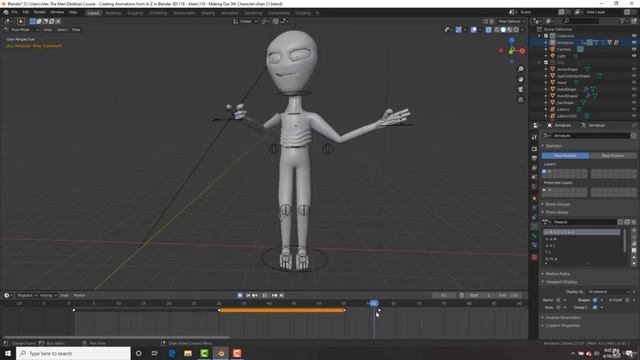The height and width of the screenshot is (360, 640).
Task: Toggle the Group Colors checkbox
Action: click(x=595, y=307)
